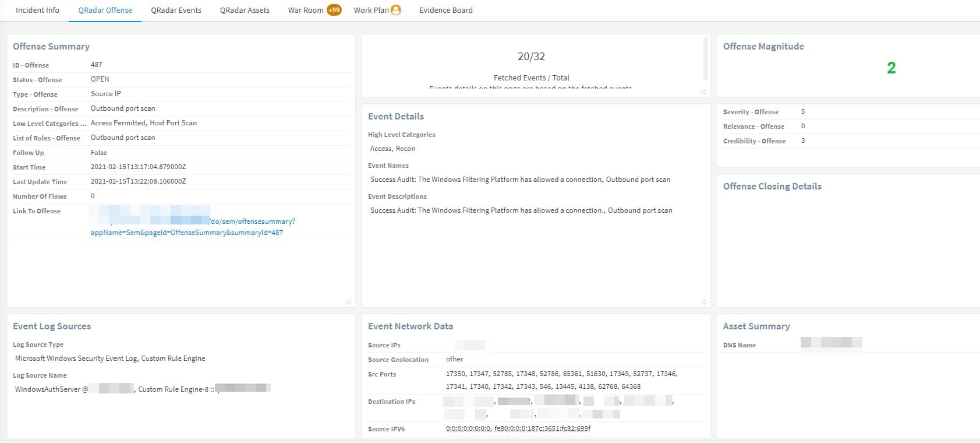The width and height of the screenshot is (980, 443).
Task: Click the Offense Closing Details heading
Action: click(x=772, y=187)
